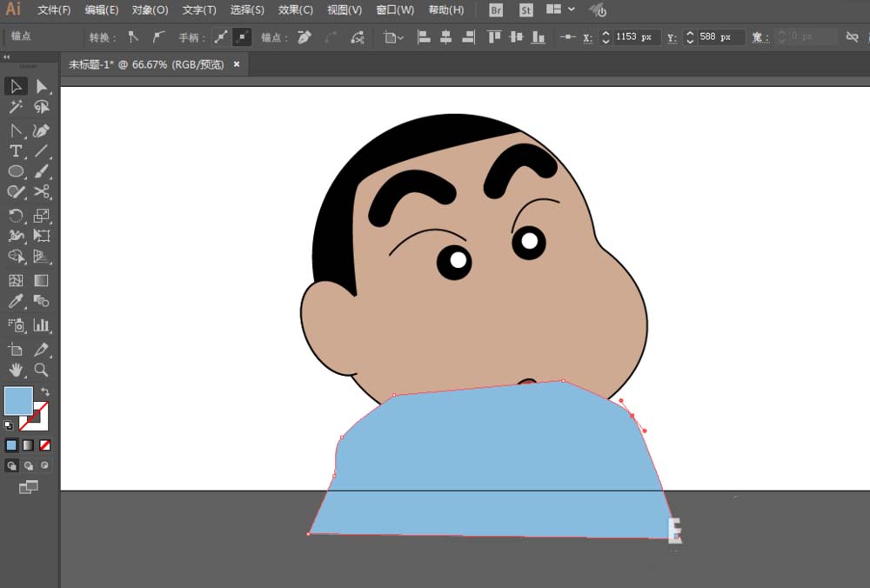Switch to Gradient paint mode
Viewport: 870px width, 588px height.
(x=28, y=444)
